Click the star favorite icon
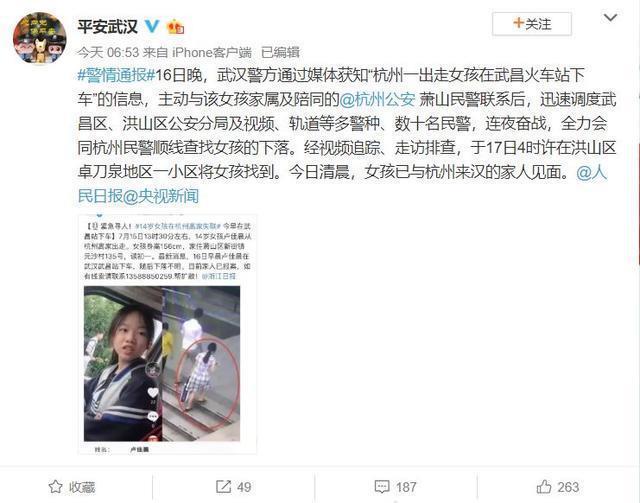 pyautogui.click(x=56, y=487)
